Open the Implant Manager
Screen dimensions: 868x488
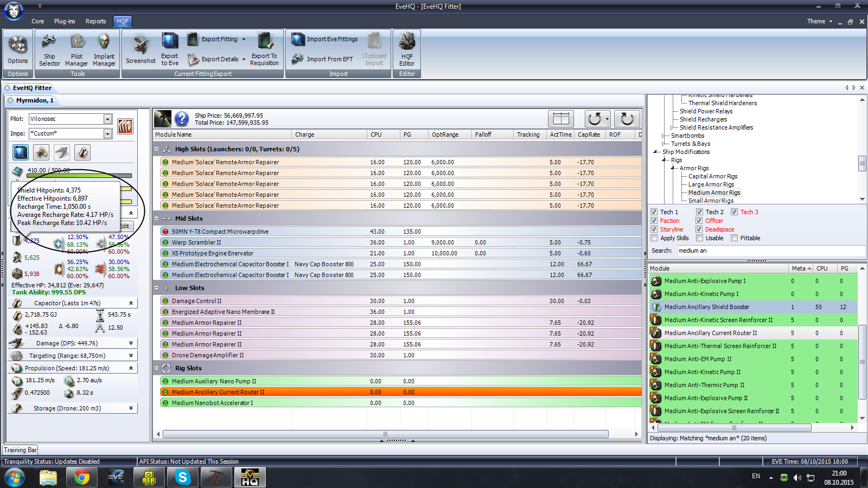coord(104,50)
